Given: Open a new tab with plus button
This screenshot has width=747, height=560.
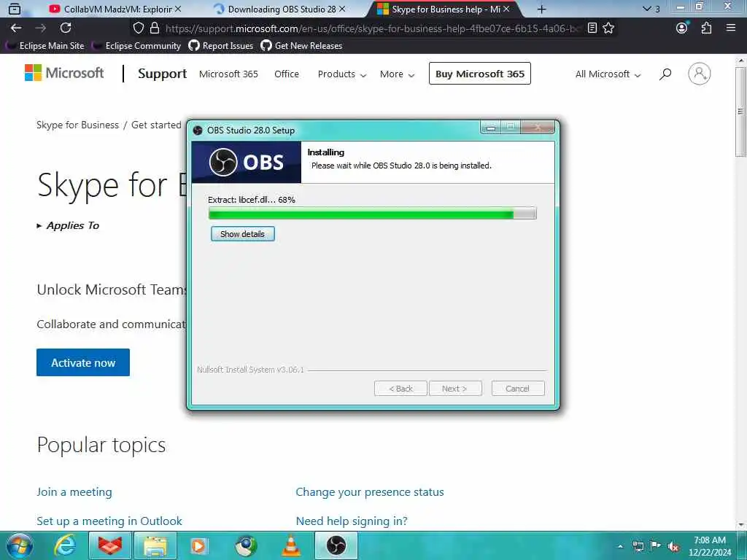Looking at the screenshot, I should click(542, 9).
